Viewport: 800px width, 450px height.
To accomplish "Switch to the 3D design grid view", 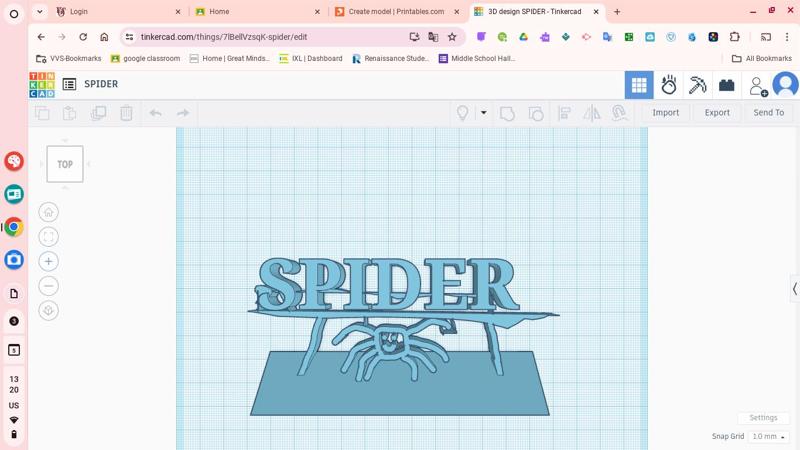I will point(639,85).
